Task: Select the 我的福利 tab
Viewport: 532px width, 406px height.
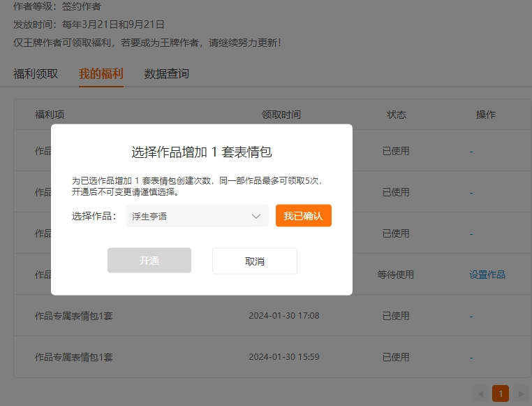Action: pyautogui.click(x=101, y=74)
